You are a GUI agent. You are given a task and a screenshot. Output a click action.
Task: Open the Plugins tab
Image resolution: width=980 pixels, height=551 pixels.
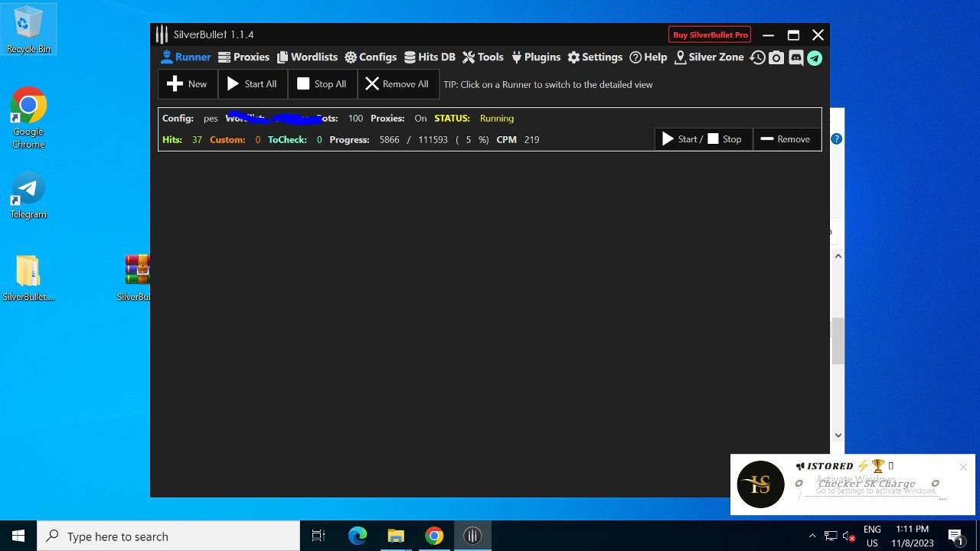(x=536, y=57)
